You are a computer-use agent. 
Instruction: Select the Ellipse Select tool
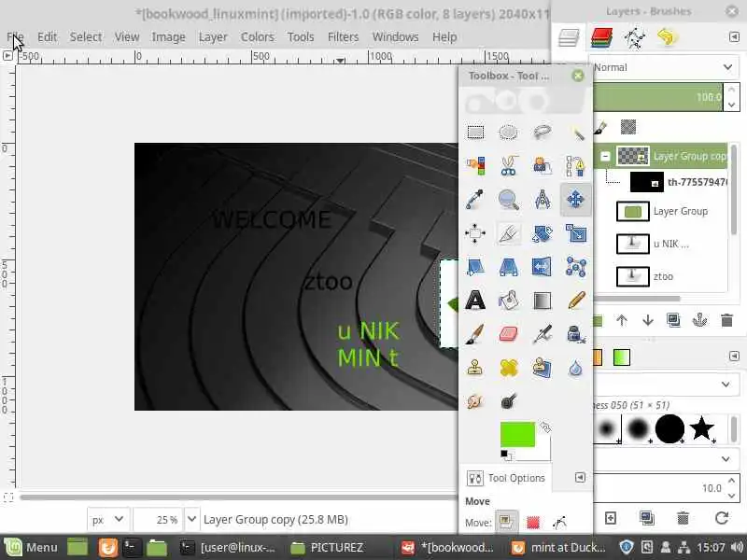508,132
